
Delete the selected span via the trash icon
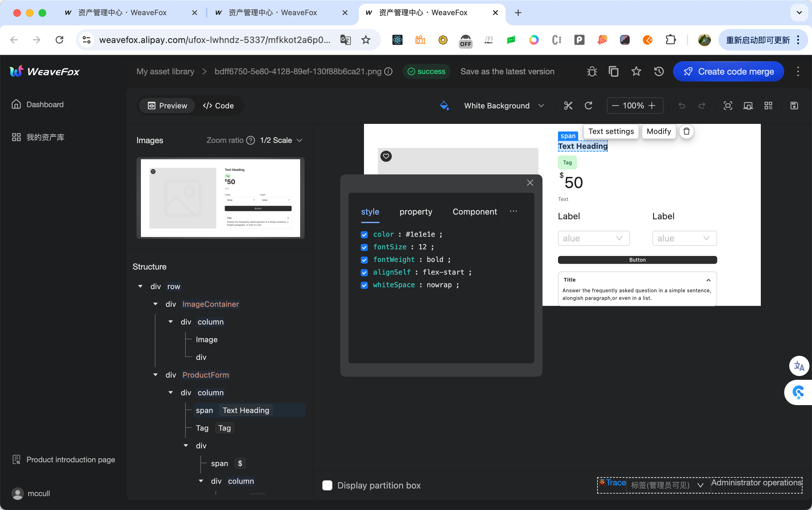(x=686, y=131)
